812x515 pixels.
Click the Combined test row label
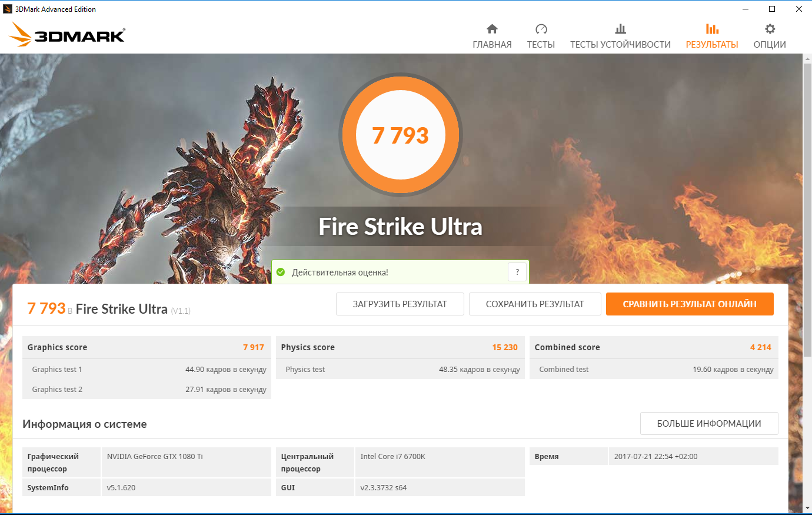point(564,370)
